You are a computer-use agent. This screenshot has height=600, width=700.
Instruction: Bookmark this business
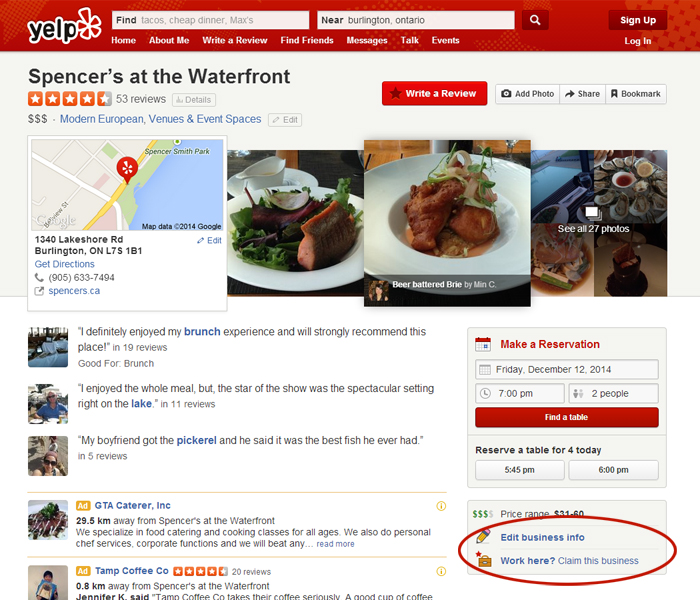636,94
